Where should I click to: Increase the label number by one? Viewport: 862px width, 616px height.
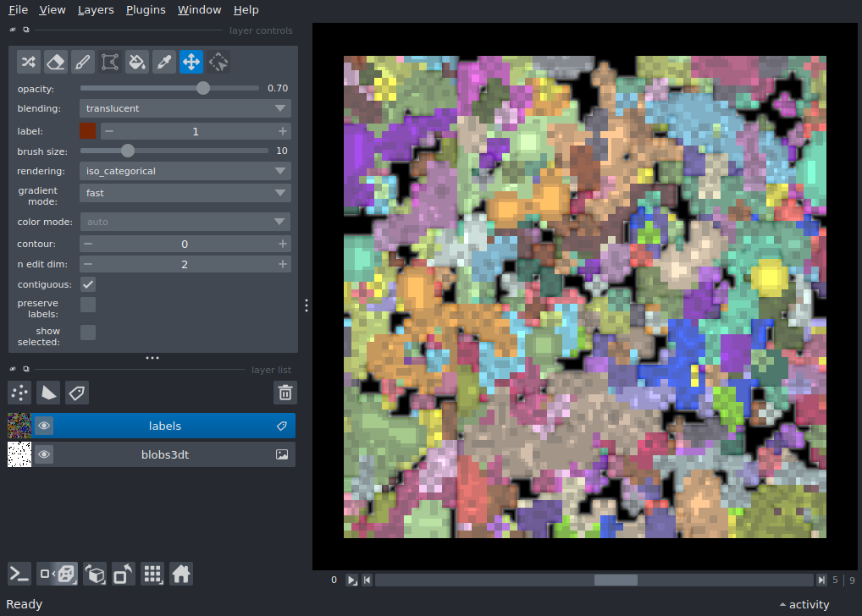(282, 131)
